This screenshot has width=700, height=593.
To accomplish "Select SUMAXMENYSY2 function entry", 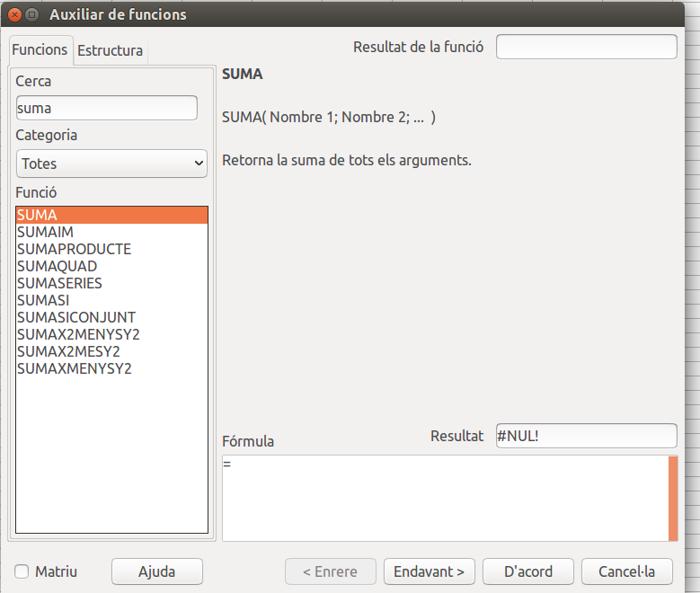I will 74,368.
